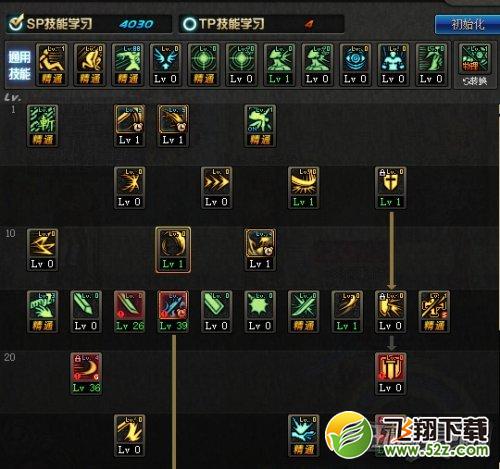Click the blue armored figure general skill
Viewport: 500px width, 469px height.
coord(393,65)
